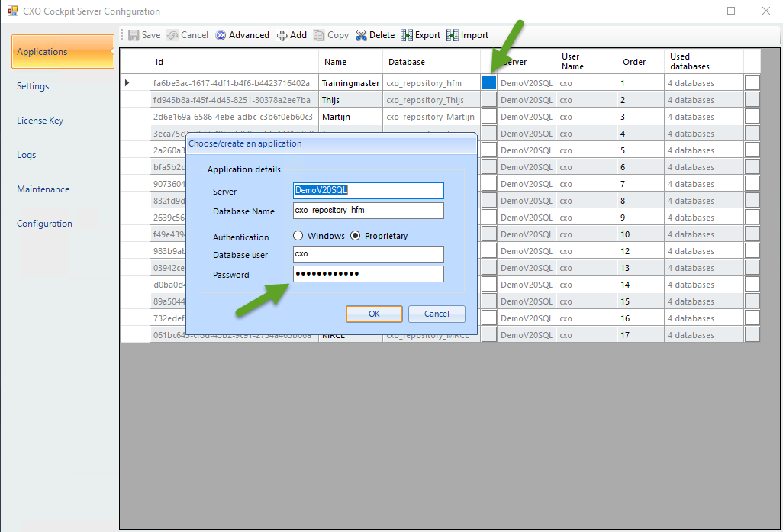Select the Trainingmaster name cell
Image resolution: width=783 pixels, height=532 pixels.
click(x=350, y=83)
